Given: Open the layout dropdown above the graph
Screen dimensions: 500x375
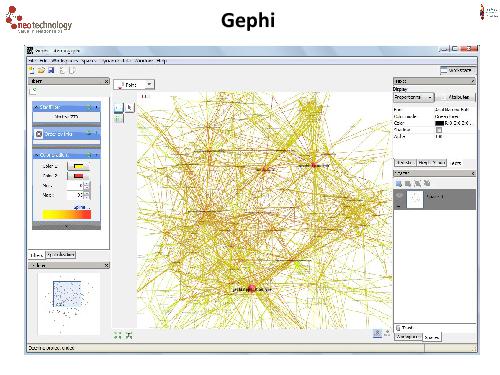Looking at the screenshot, I should pyautogui.click(x=134, y=85).
